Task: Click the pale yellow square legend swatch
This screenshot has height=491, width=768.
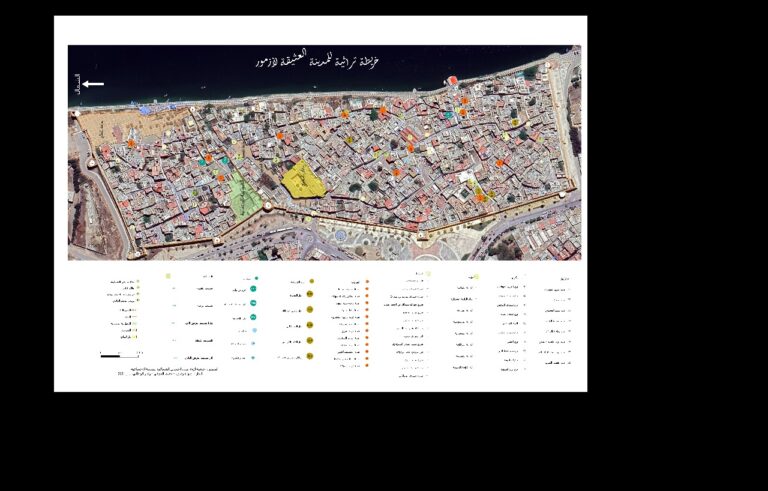Action: tap(168, 276)
